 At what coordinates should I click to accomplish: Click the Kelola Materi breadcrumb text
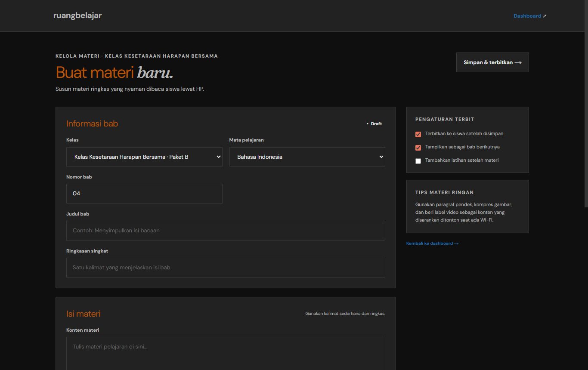tap(136, 56)
